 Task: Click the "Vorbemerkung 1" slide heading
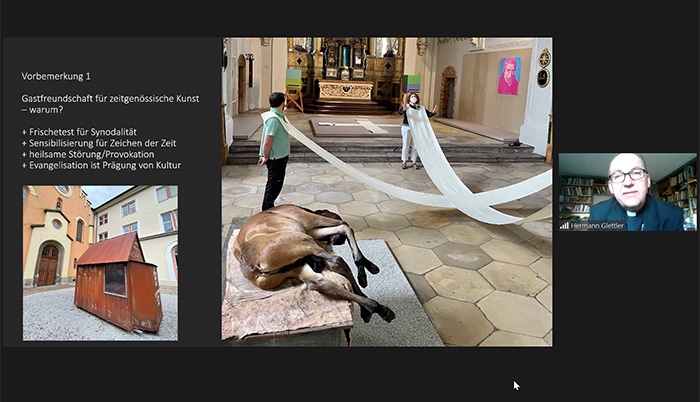(56, 76)
